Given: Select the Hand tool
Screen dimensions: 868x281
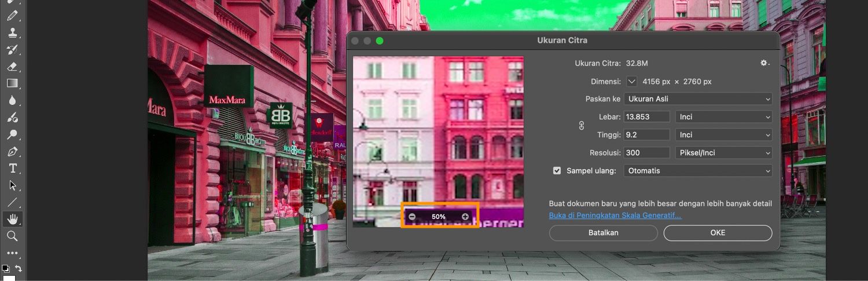Looking at the screenshot, I should pyautogui.click(x=12, y=219).
